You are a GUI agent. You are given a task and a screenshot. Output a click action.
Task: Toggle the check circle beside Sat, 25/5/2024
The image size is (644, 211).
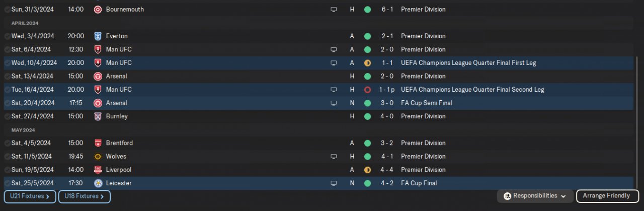click(7, 183)
